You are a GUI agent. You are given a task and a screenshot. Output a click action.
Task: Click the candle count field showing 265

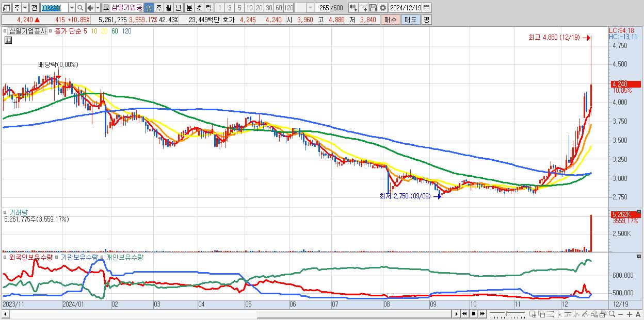(x=323, y=8)
